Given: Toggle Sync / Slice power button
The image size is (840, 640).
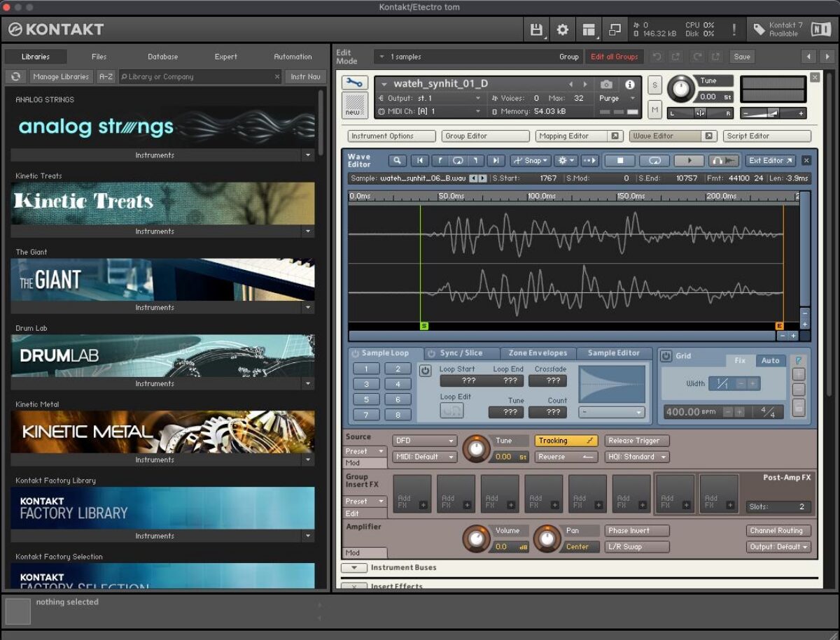Looking at the screenshot, I should [432, 353].
